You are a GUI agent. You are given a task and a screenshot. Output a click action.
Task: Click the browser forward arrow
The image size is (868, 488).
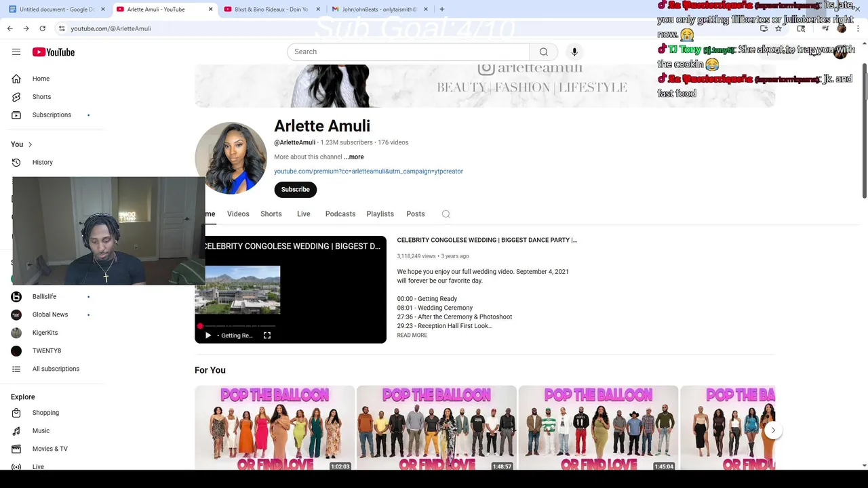click(x=26, y=28)
